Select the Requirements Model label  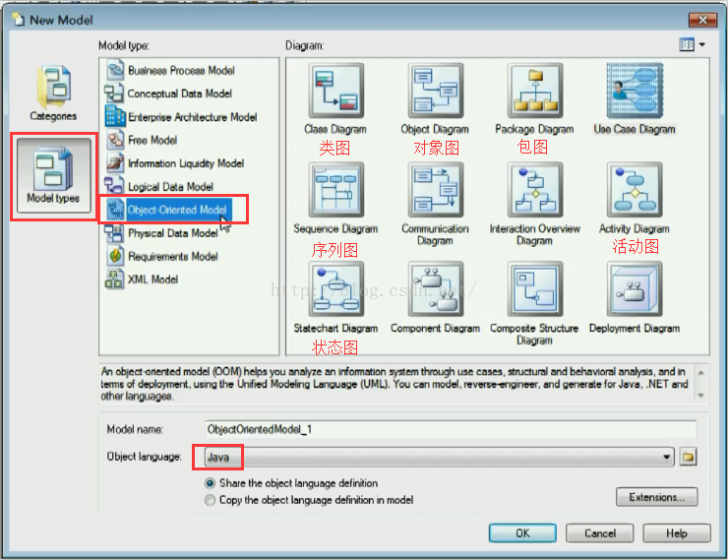173,256
